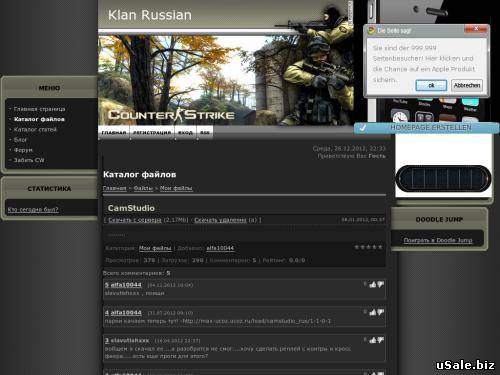The image size is (500, 375).
Task: Click the ok button in the popup ad
Action: [x=431, y=85]
